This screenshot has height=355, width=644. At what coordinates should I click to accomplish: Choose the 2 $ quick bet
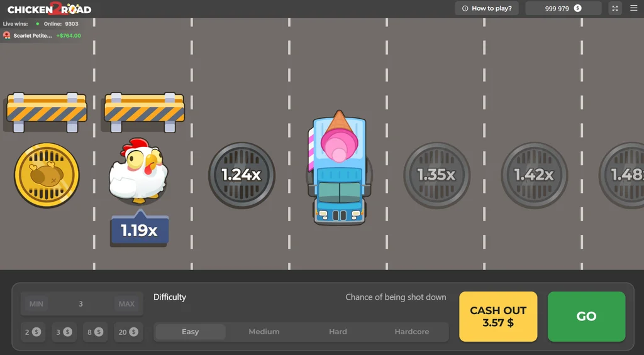pos(33,332)
